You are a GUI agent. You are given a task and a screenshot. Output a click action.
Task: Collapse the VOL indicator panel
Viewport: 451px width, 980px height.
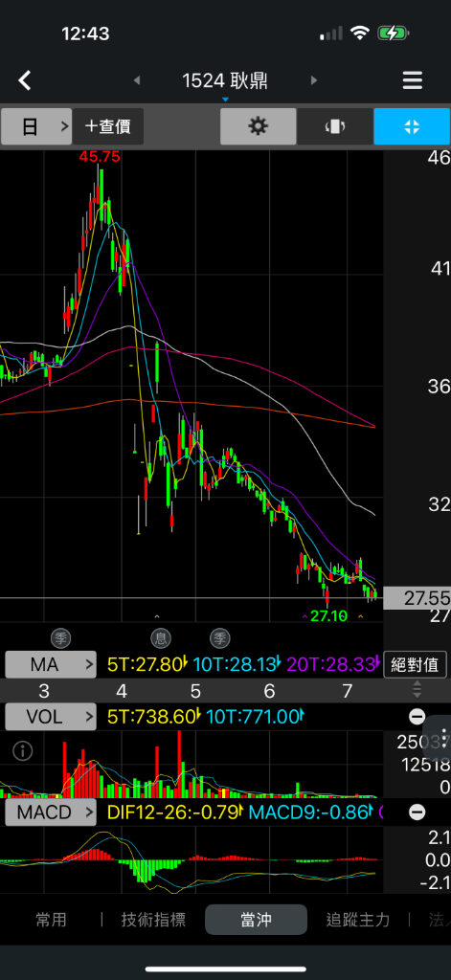tap(417, 717)
